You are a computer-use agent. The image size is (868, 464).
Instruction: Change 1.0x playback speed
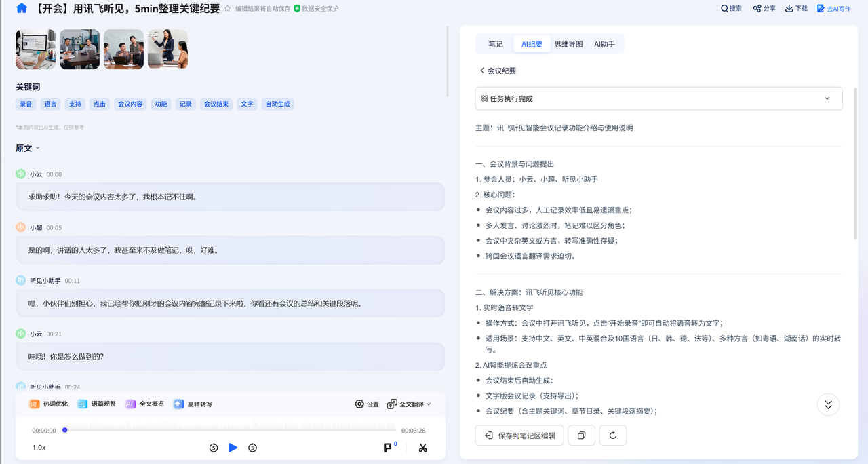coord(39,448)
